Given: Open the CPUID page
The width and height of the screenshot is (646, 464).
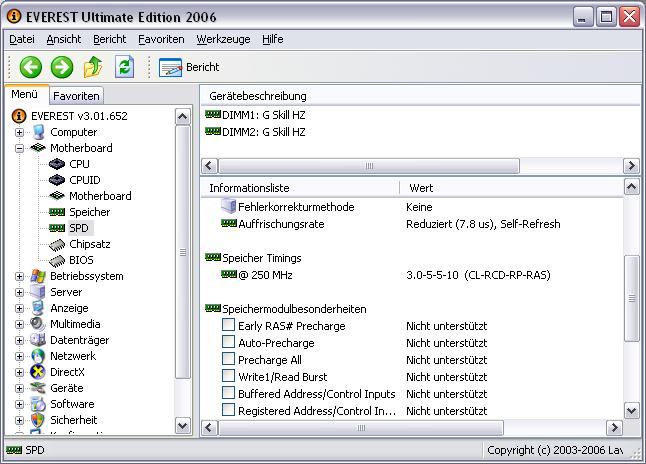Looking at the screenshot, I should pyautogui.click(x=84, y=180).
